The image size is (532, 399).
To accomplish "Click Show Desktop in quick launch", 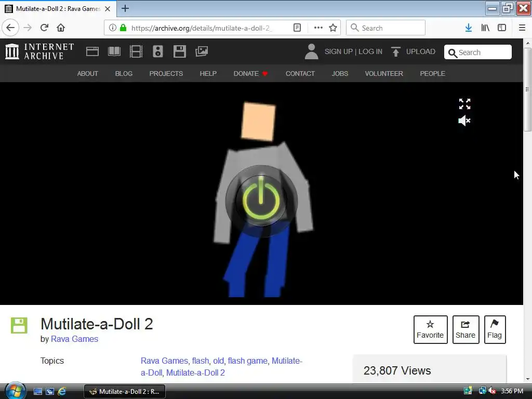I will coord(37,392).
